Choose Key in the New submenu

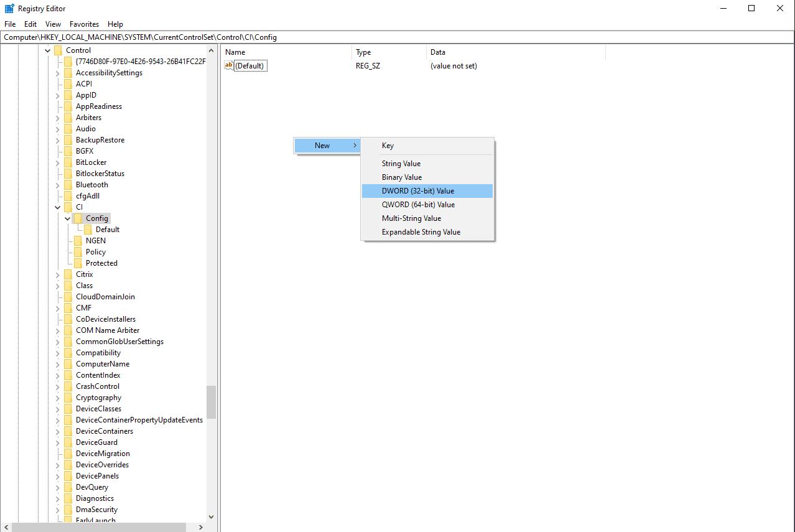[427, 146]
